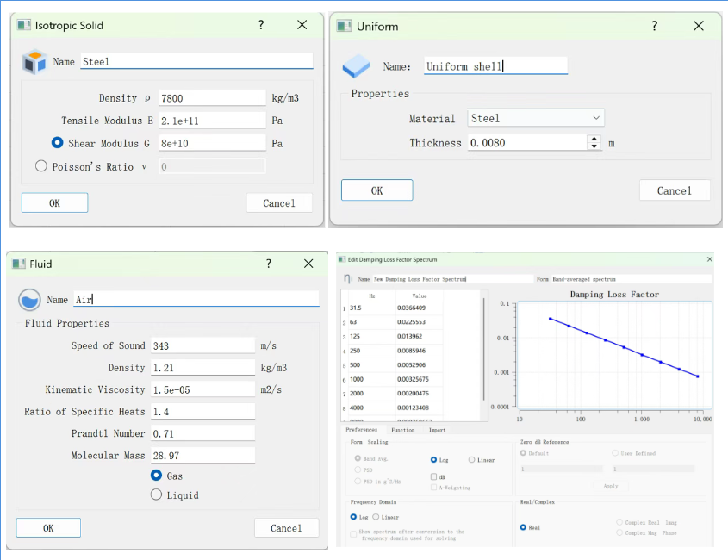
Task: Select the value cell 0.0225553
Action: tap(420, 322)
